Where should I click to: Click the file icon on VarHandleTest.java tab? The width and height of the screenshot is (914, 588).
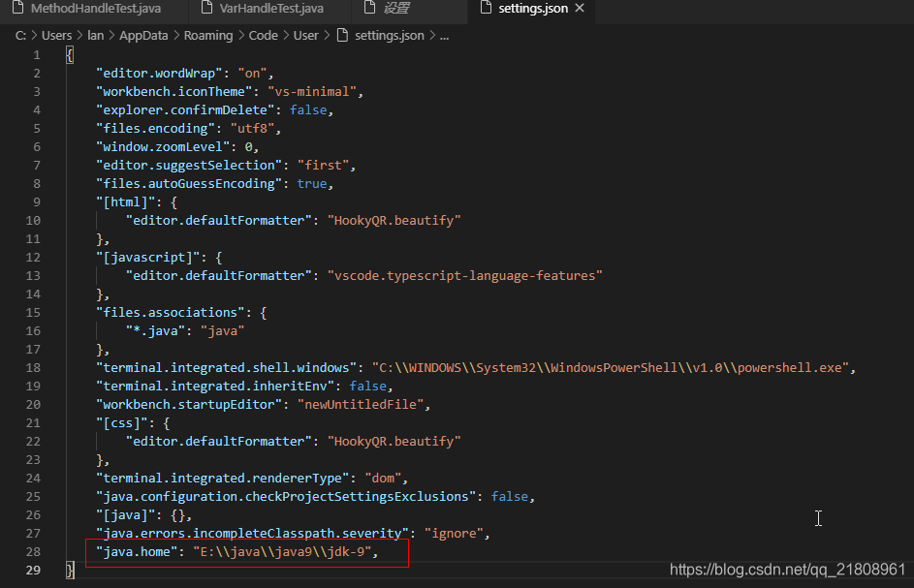[206, 8]
